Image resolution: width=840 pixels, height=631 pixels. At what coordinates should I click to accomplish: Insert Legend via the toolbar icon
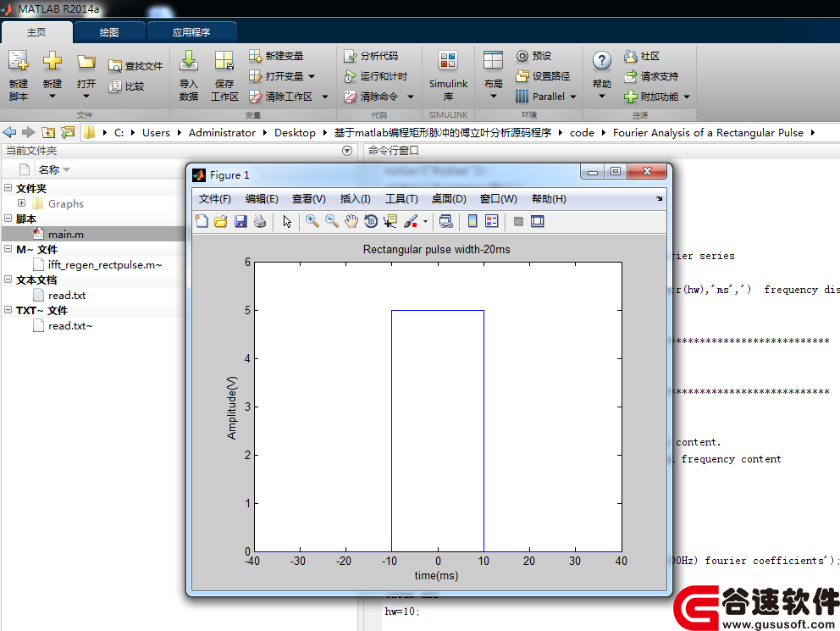tap(491, 221)
